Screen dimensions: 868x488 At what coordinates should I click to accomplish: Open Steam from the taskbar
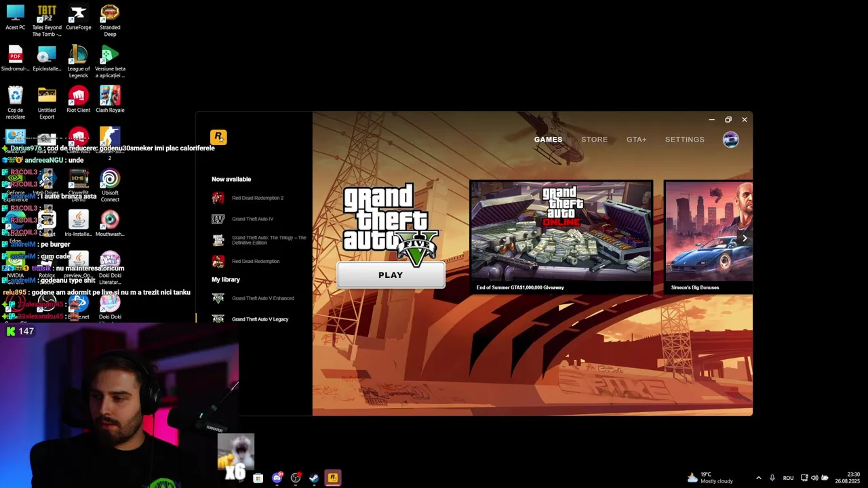tap(314, 479)
